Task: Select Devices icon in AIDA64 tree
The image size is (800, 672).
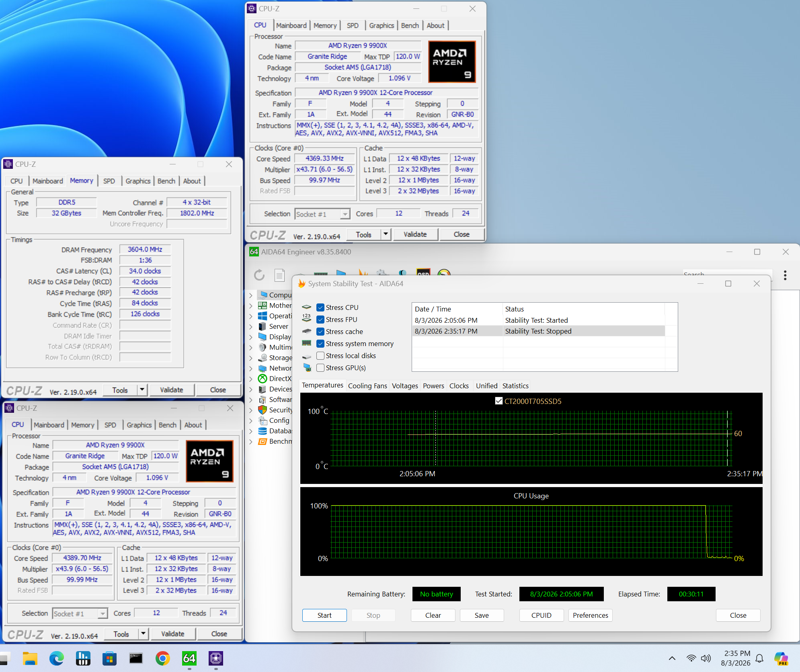Action: (x=263, y=389)
